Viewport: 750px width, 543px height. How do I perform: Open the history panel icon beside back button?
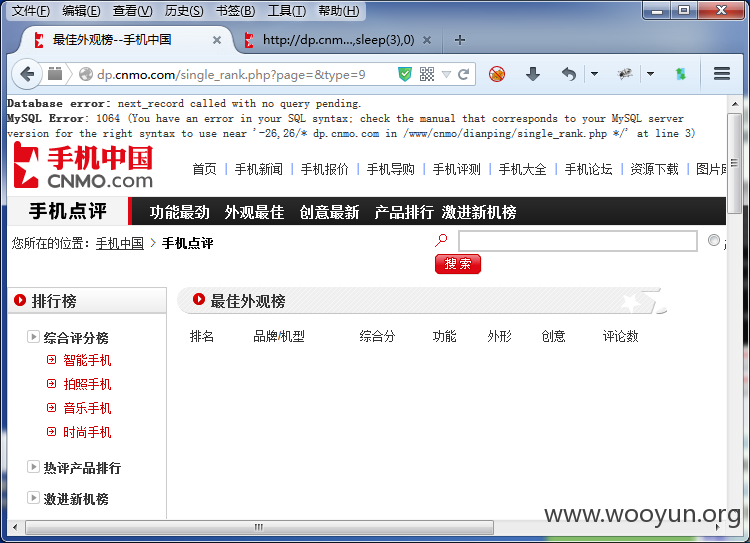(55, 74)
